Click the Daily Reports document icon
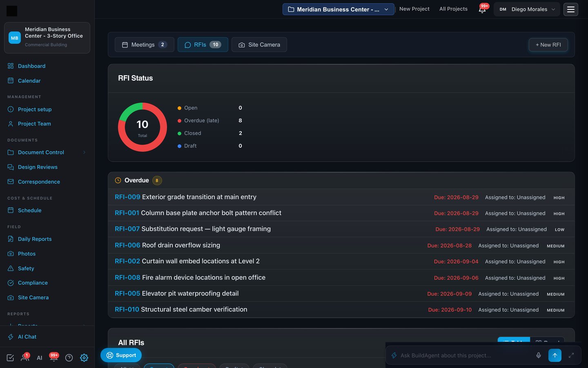Viewport: 588px width, 368px height. (x=11, y=239)
